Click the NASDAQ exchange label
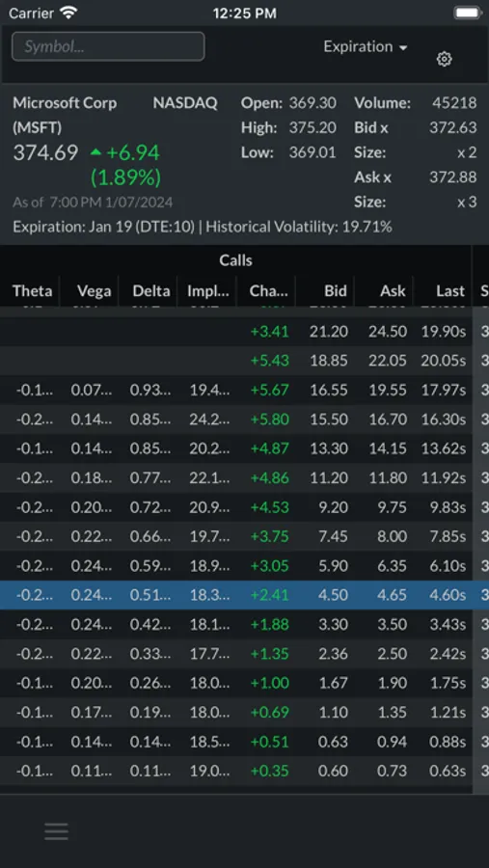 point(185,103)
